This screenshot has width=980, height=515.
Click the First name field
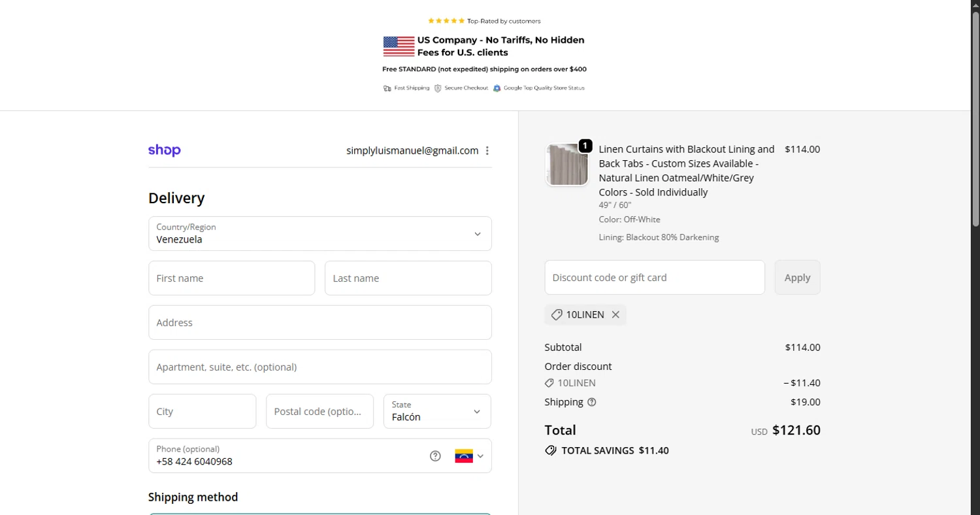click(x=232, y=278)
